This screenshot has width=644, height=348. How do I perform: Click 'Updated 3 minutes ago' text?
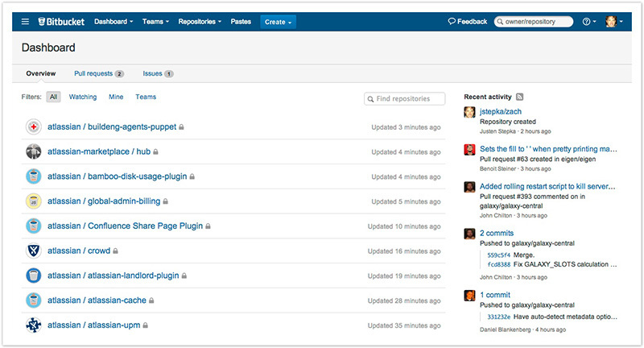406,127
